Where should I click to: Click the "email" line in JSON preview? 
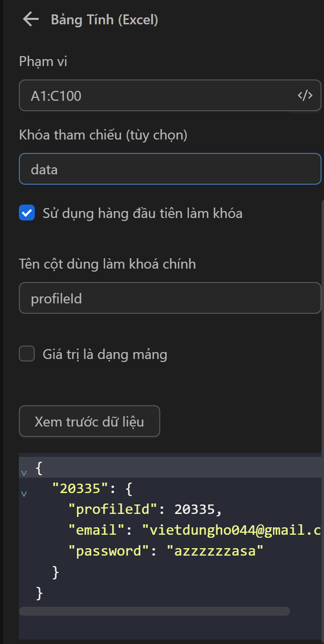click(x=194, y=530)
